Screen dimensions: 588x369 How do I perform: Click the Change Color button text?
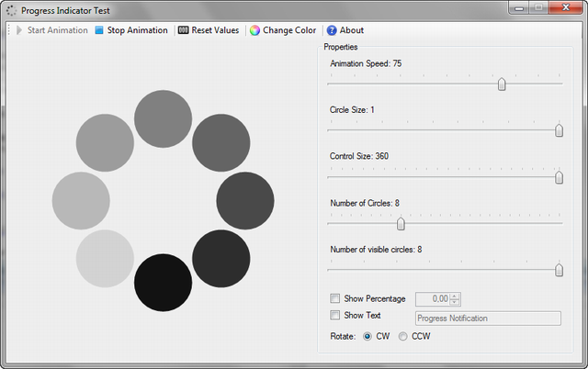coord(289,30)
